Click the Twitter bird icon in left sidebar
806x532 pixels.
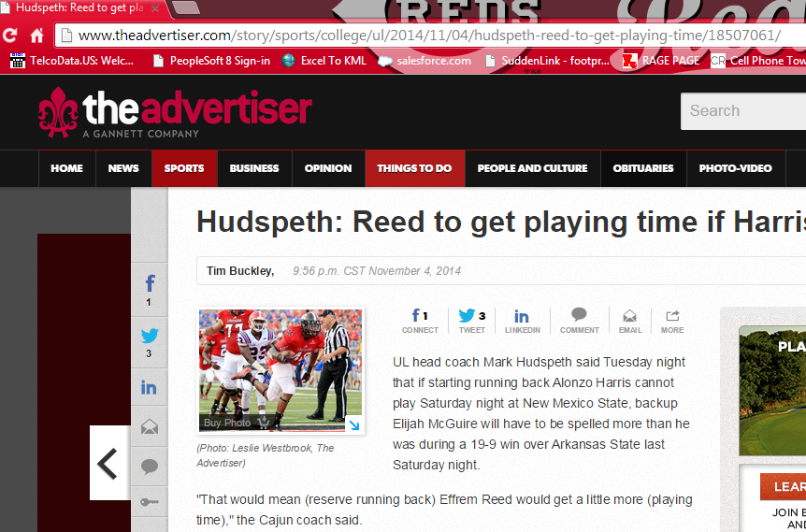(x=149, y=338)
